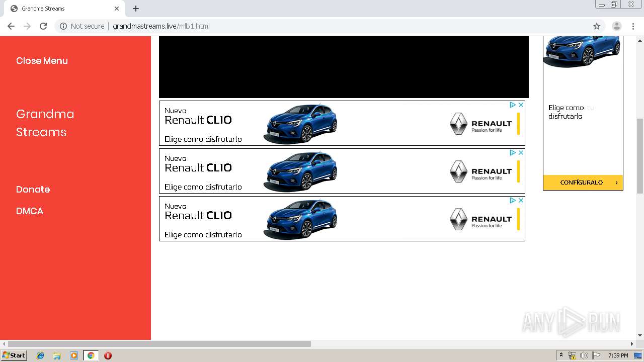Open AdChoices info on third banner ad
The height and width of the screenshot is (362, 644).
click(x=513, y=200)
